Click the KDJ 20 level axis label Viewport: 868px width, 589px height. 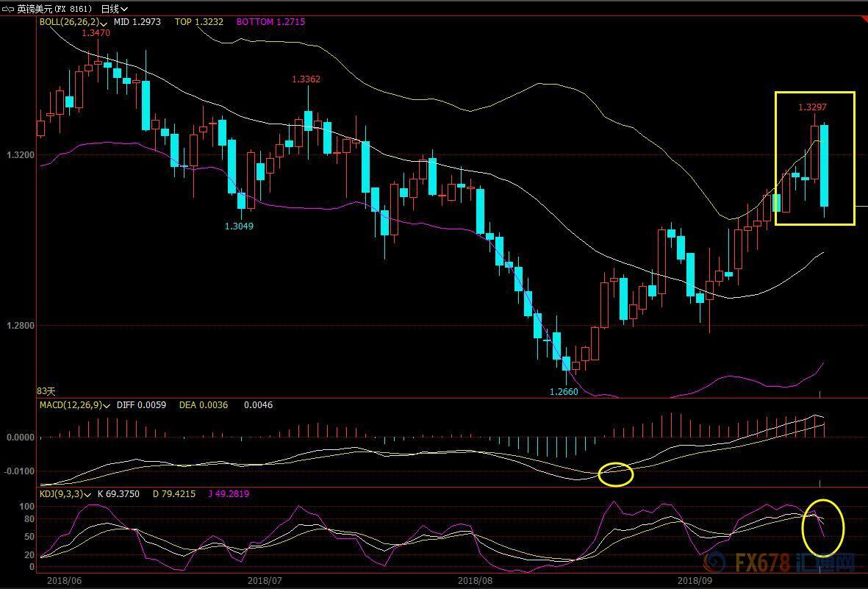tap(29, 554)
